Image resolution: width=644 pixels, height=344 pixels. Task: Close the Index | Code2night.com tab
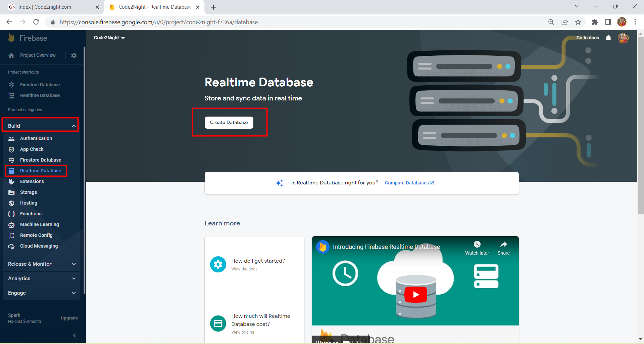click(97, 7)
